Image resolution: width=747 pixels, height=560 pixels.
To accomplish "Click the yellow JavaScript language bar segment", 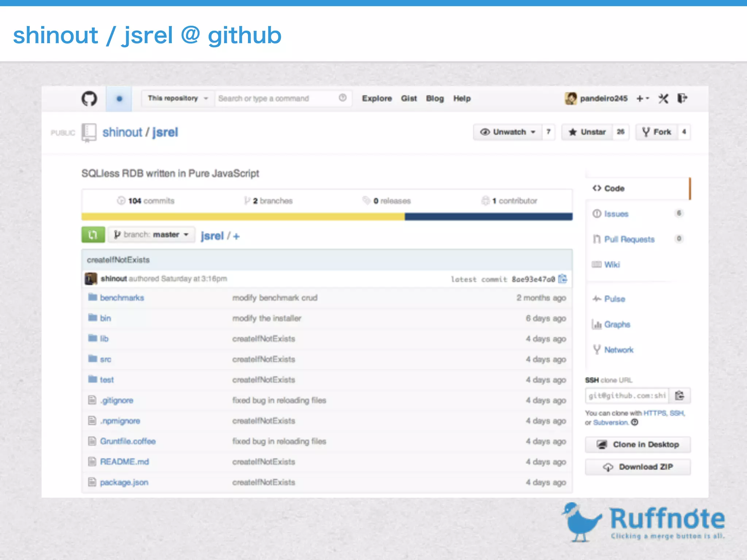I will pyautogui.click(x=243, y=217).
